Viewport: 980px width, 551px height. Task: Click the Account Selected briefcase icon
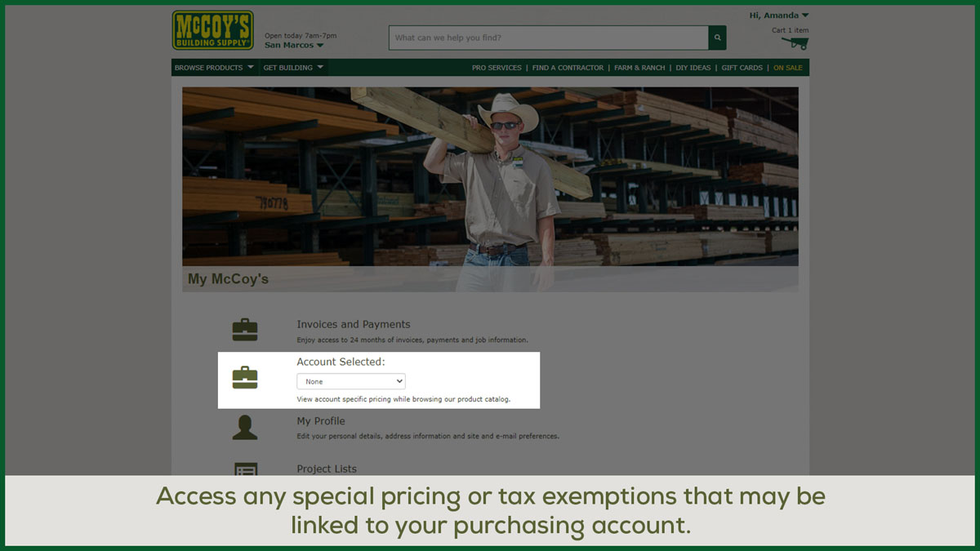245,378
